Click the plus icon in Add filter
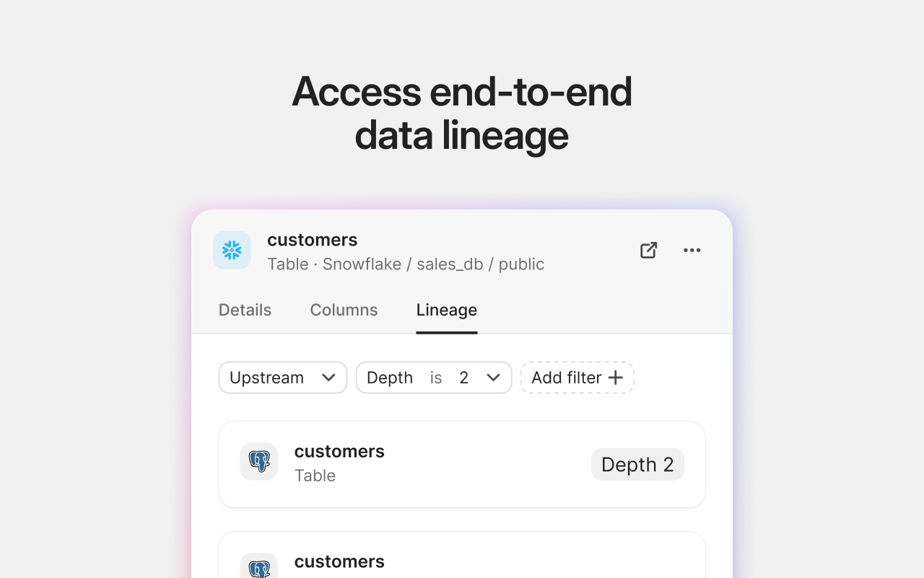924x578 pixels. pos(616,377)
